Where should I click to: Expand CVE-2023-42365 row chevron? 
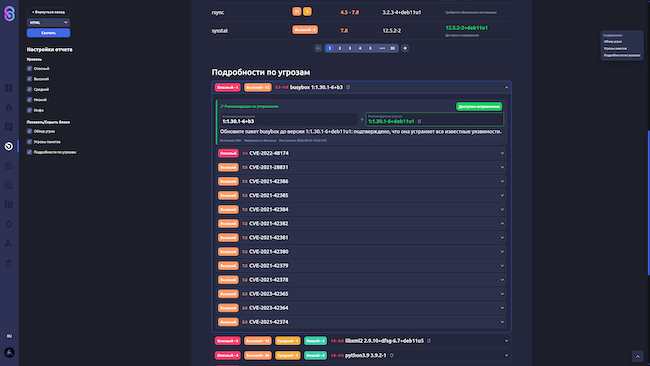pos(502,294)
